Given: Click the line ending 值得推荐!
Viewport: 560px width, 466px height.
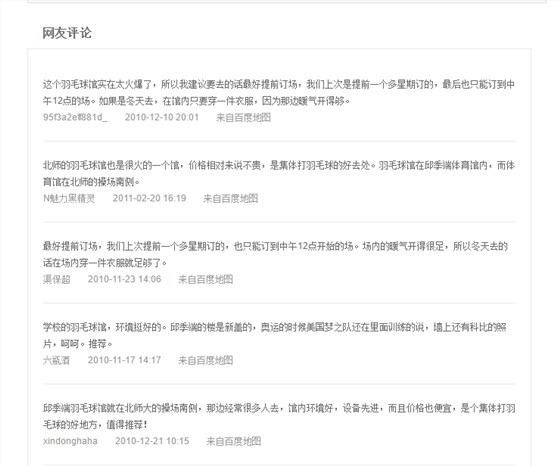Looking at the screenshot, I should coord(95,425).
